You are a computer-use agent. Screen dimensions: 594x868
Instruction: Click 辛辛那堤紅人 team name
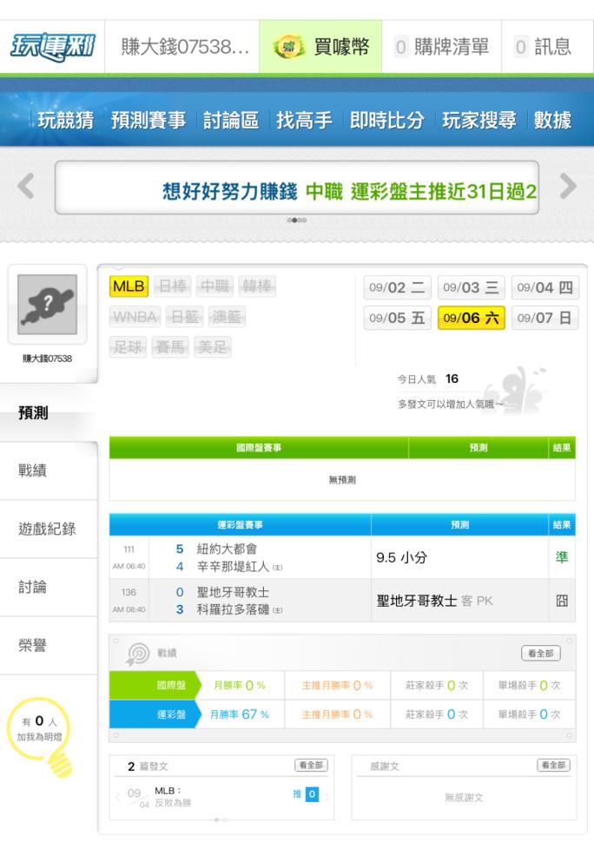pos(233,566)
